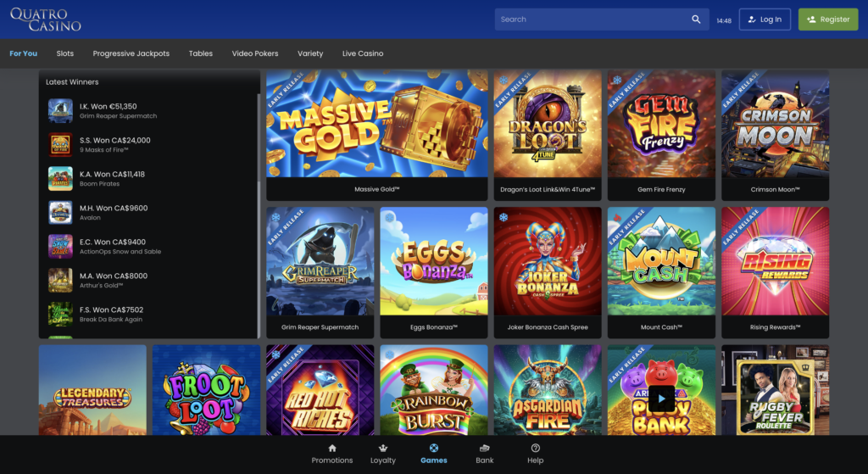Launch the Asgardian Fire game
This screenshot has width=868, height=474.
click(x=548, y=390)
